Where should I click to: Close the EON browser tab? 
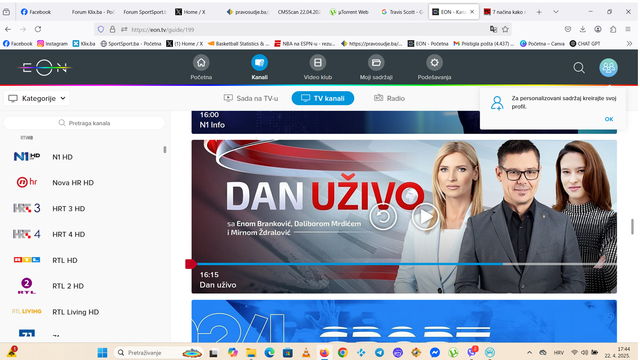(472, 12)
